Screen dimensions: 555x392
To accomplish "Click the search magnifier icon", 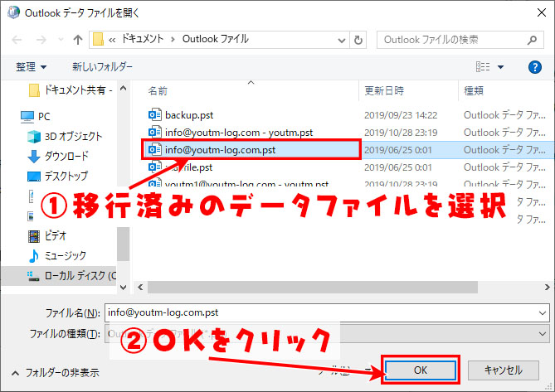I will tap(532, 40).
